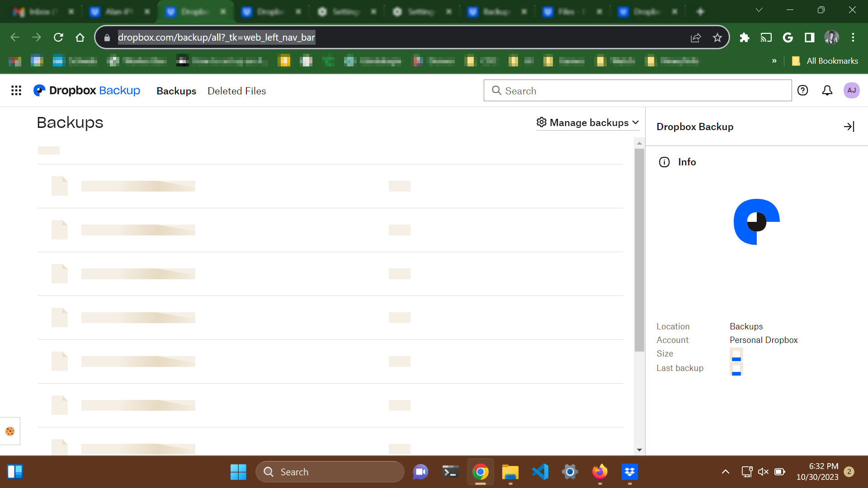Open Chrome's tab search chevron

[x=759, y=9]
